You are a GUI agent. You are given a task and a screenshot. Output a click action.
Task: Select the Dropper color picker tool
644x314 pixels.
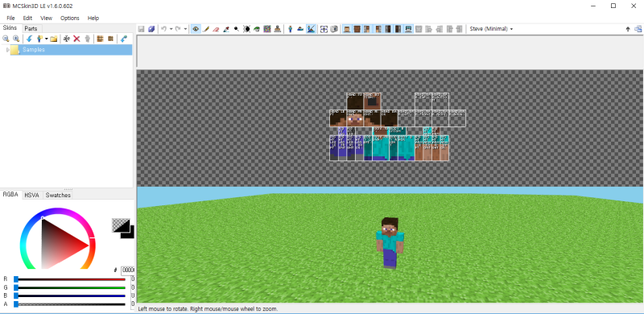[x=226, y=29]
